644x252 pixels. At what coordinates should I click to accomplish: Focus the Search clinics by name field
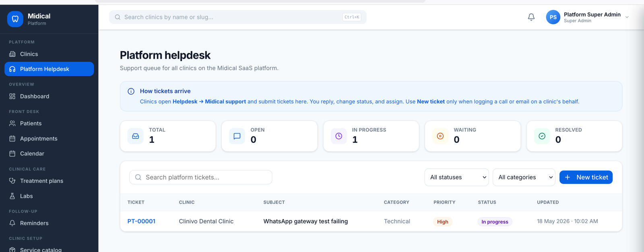click(x=238, y=17)
